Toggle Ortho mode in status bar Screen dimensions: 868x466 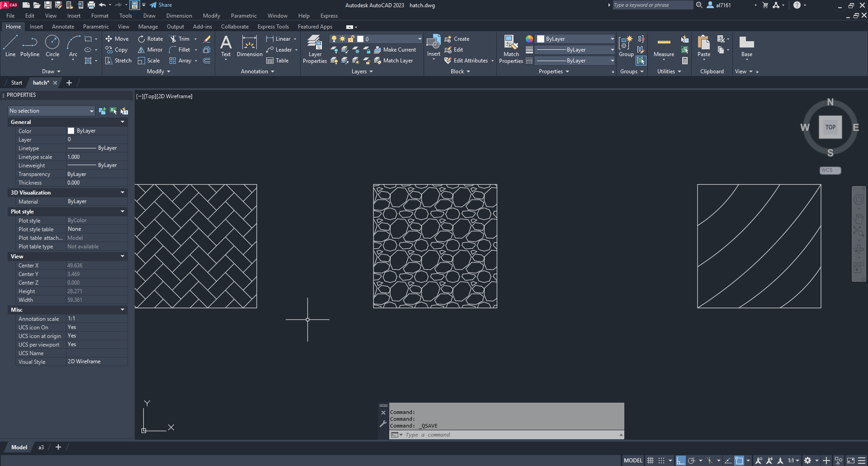pyautogui.click(x=680, y=461)
